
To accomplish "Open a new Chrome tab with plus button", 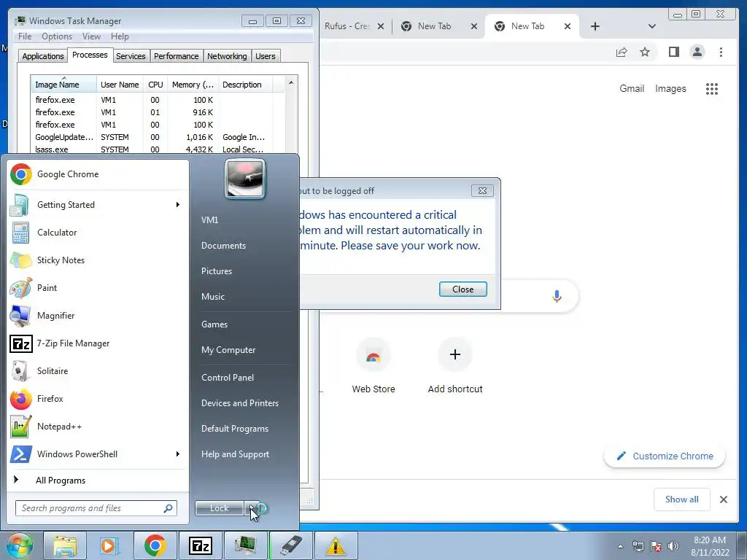I will point(595,26).
